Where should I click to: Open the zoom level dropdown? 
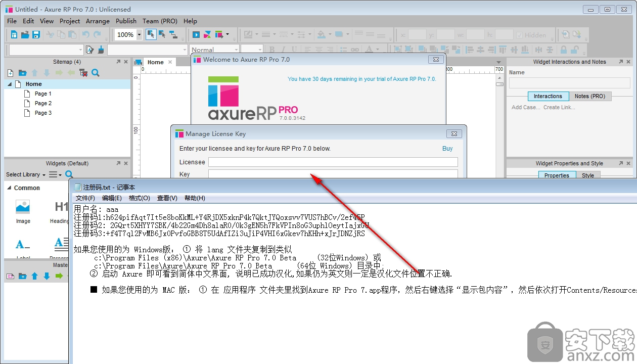(x=139, y=34)
